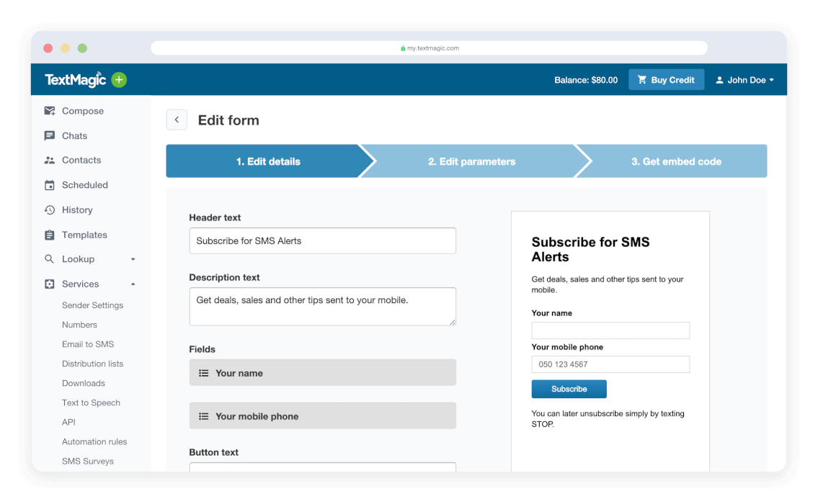Screen dimensions: 818x504
Task: Open Downloads under Services
Action: pos(84,383)
